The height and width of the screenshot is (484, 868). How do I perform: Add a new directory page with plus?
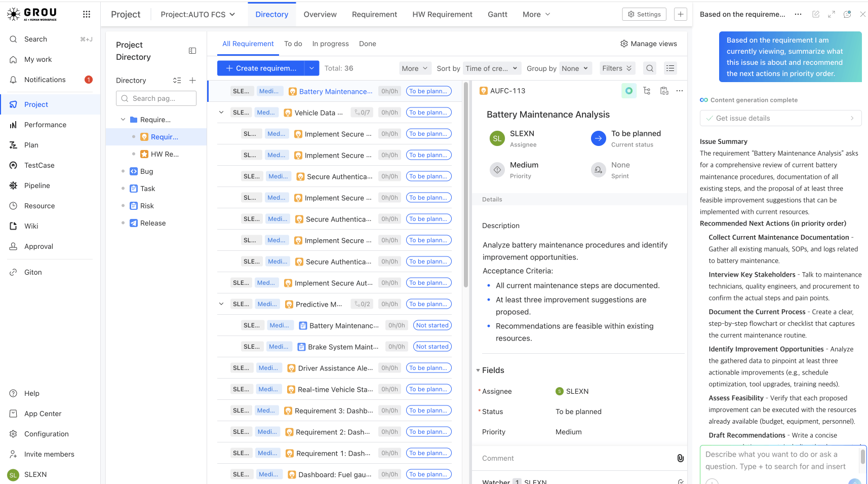192,80
